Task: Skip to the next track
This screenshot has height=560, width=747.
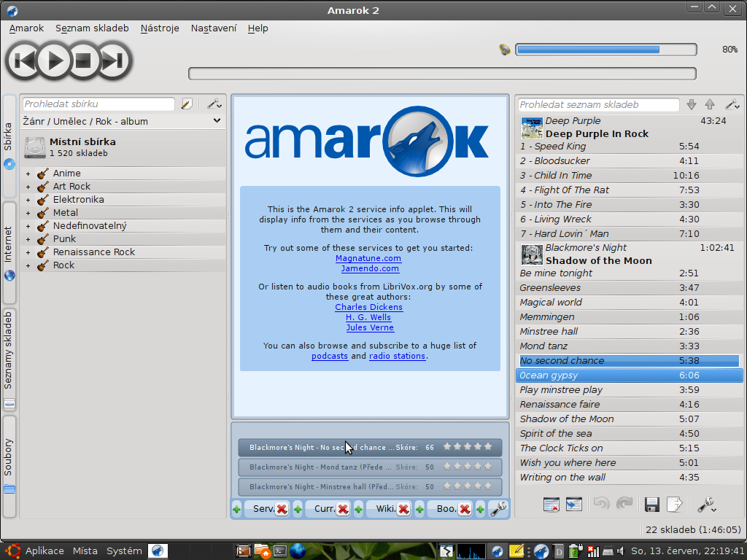Action: tap(113, 61)
